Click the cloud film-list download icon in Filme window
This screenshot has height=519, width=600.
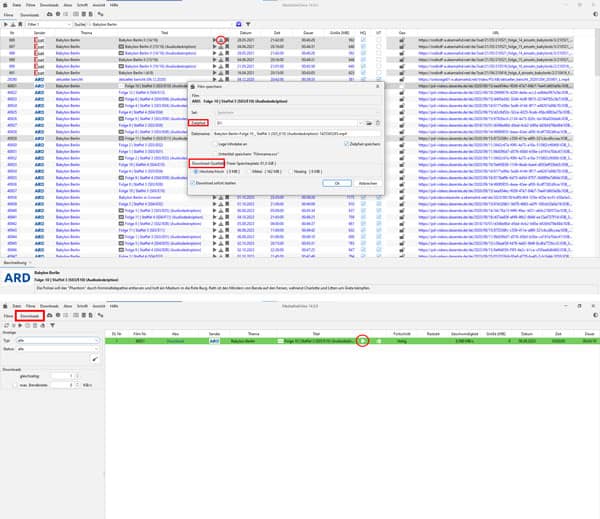tap(50, 14)
